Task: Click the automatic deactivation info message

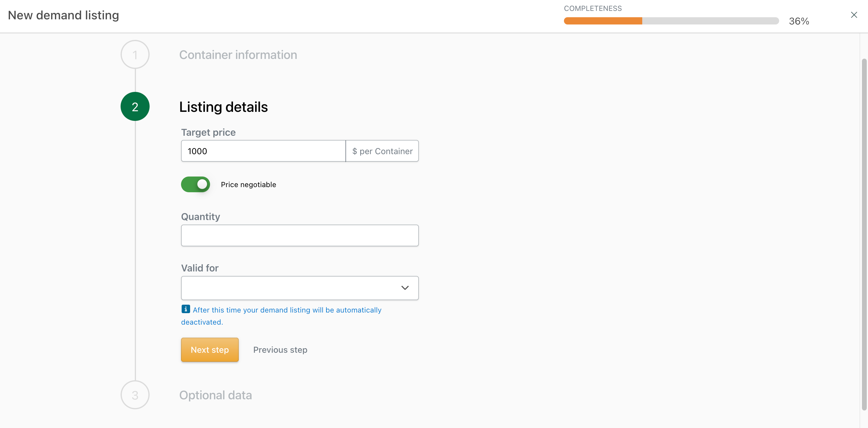Action: [x=281, y=316]
